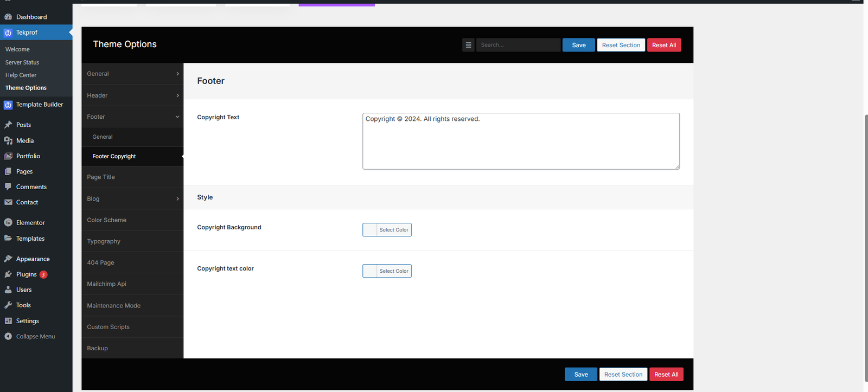Click the Tools wrench icon
868x392 pixels.
pyautogui.click(x=8, y=305)
